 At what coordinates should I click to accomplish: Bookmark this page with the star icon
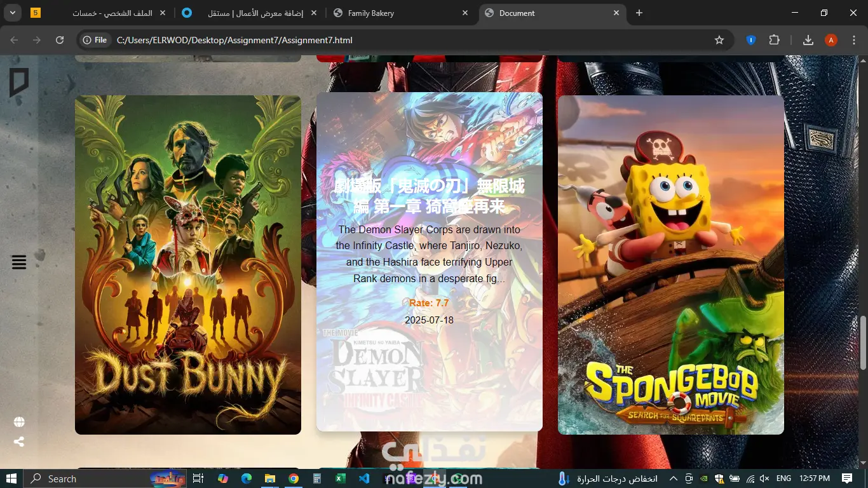(x=719, y=40)
